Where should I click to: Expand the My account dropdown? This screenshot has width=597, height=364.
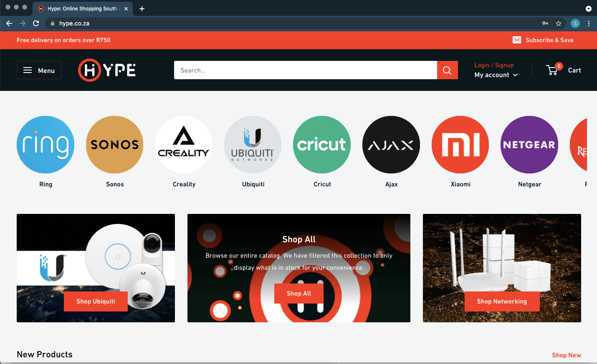pos(496,75)
